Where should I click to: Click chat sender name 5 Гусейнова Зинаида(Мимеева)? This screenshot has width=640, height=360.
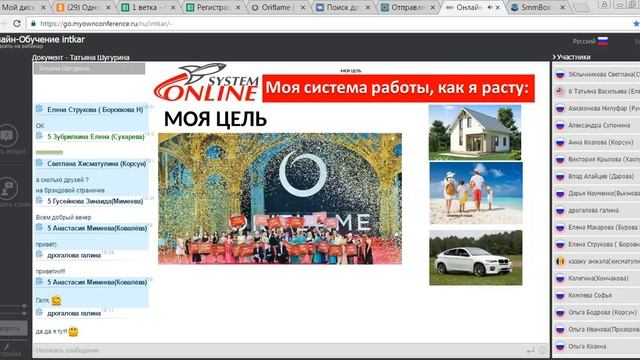click(x=95, y=201)
